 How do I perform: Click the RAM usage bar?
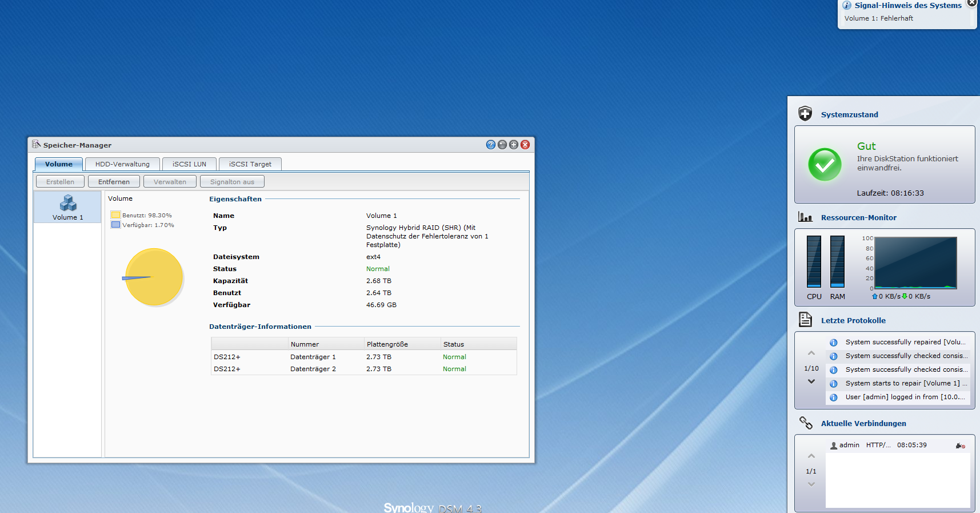click(837, 261)
